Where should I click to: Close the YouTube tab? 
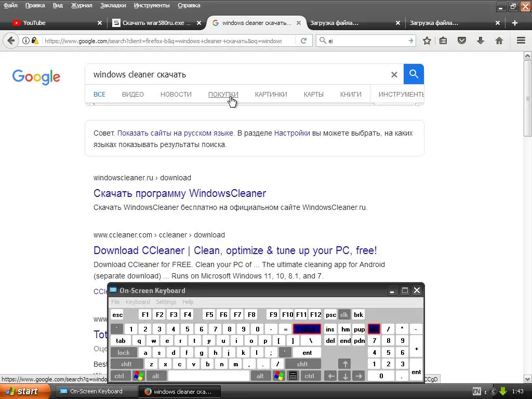[100, 23]
